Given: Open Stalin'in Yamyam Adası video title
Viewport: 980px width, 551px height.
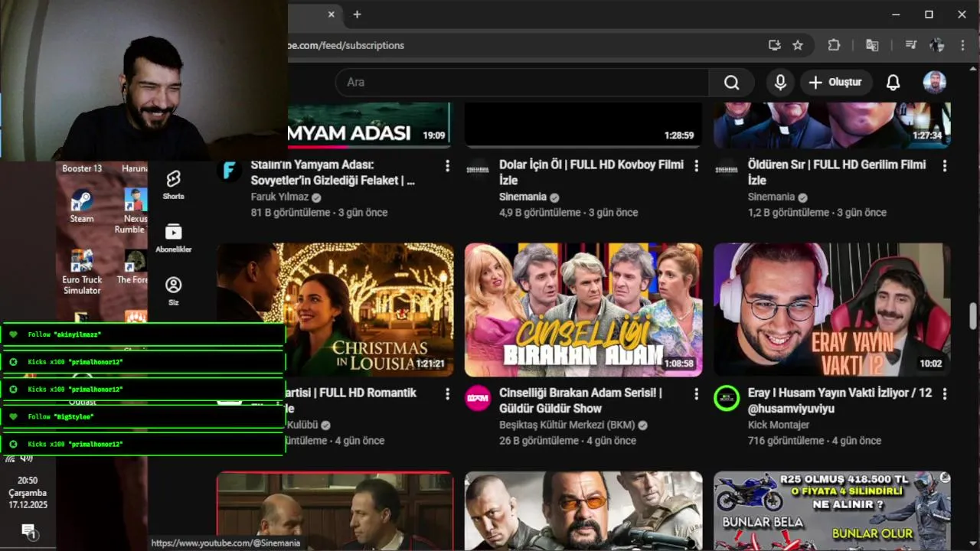Looking at the screenshot, I should [x=333, y=172].
